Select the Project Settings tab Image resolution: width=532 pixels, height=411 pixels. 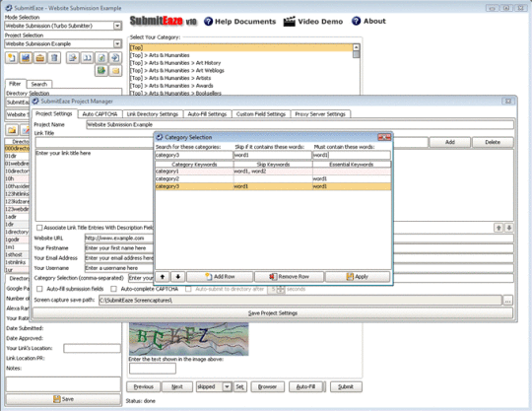(54, 113)
